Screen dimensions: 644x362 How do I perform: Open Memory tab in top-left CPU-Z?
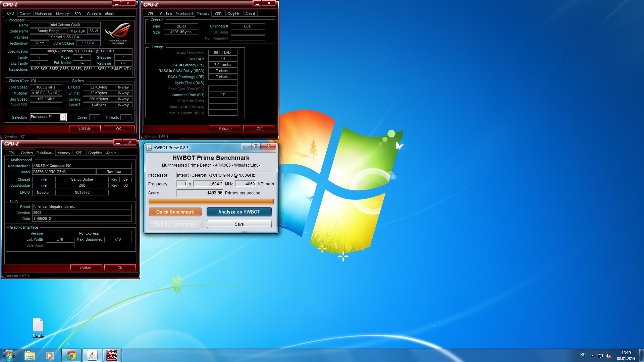click(62, 14)
